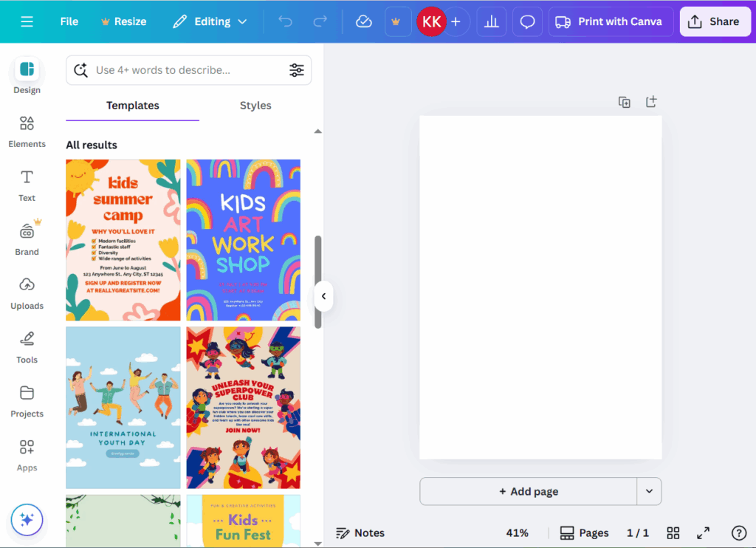
Task: Click the duplicate page icon
Action: (x=625, y=103)
